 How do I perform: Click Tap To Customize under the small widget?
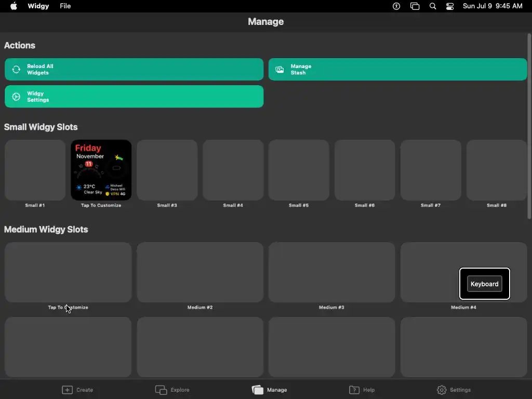(x=101, y=205)
